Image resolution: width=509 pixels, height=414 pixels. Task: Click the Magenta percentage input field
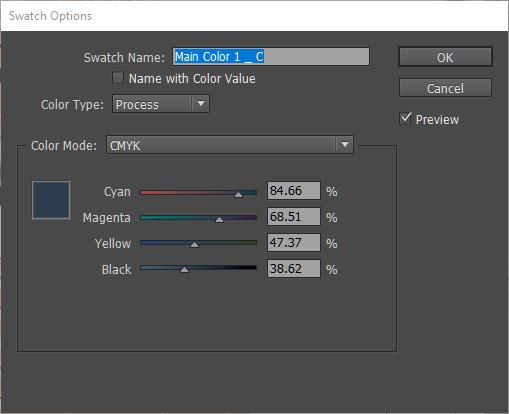(x=294, y=217)
